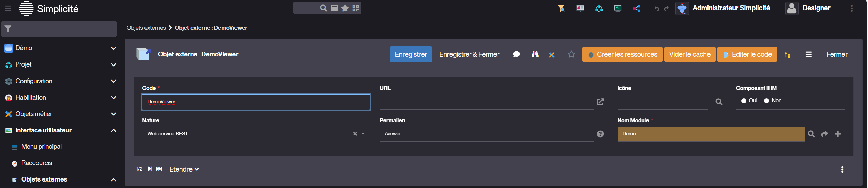Open the tree view icon beside Editer le code
This screenshot has height=188, width=868.
787,55
